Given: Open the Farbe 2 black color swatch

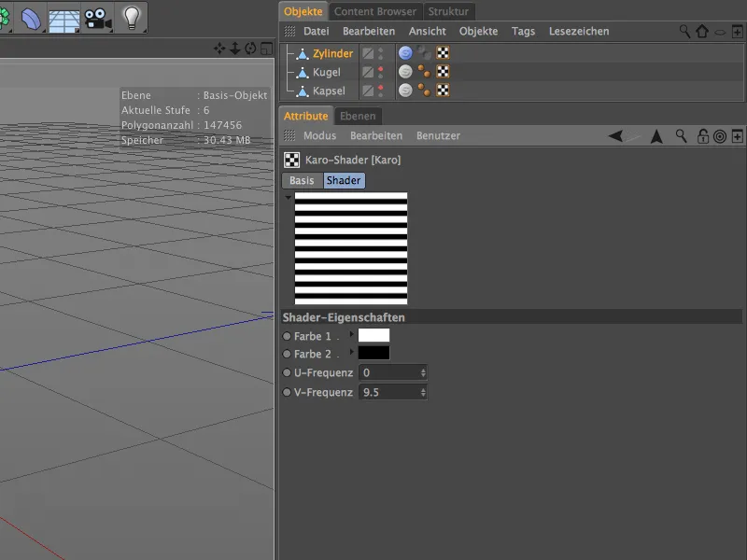Looking at the screenshot, I should coord(374,353).
